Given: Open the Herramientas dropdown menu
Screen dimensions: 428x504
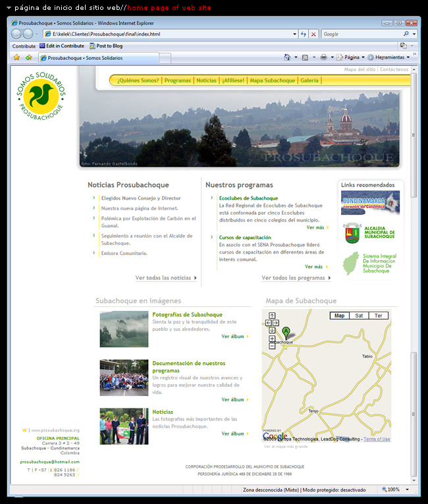Looking at the screenshot, I should (x=390, y=57).
